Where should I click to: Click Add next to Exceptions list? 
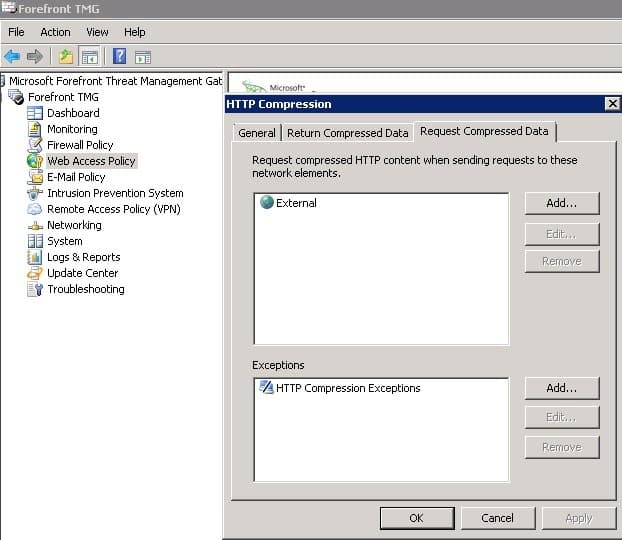[562, 388]
